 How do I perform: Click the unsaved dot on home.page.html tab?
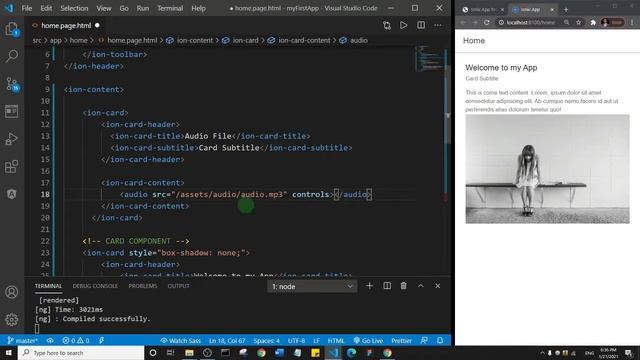(x=97, y=25)
